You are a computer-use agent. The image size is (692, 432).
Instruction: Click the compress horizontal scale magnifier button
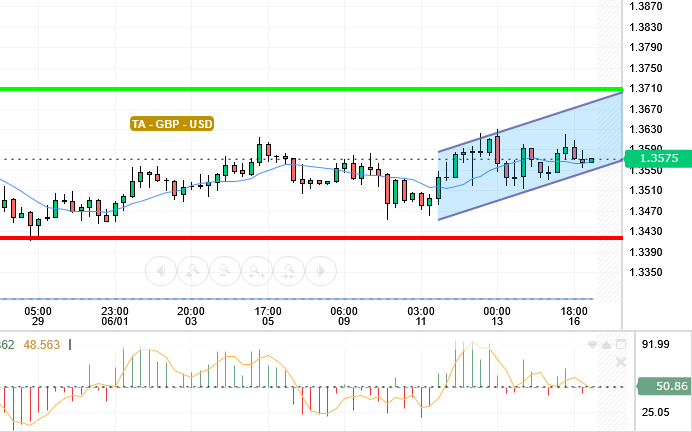click(x=289, y=271)
